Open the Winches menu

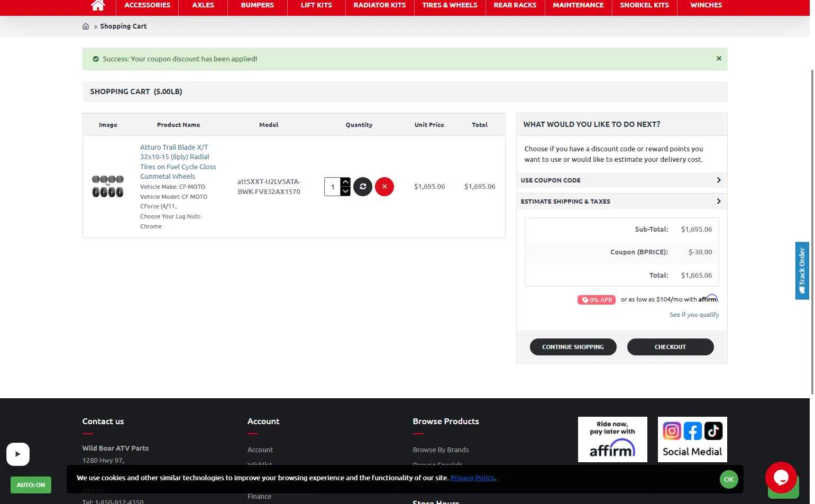point(706,5)
